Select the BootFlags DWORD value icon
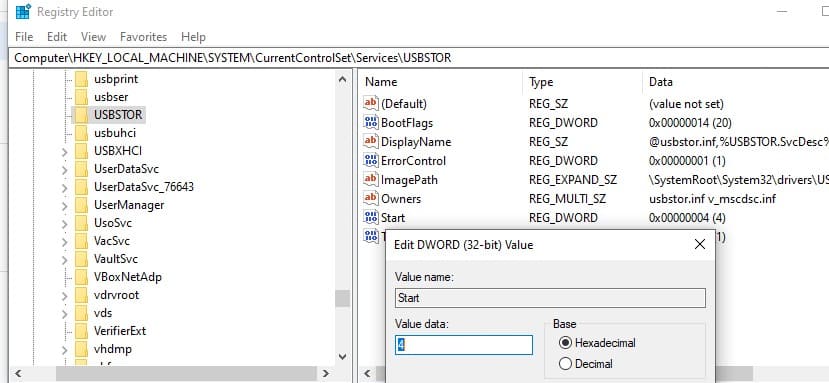The height and width of the screenshot is (383, 829). click(x=371, y=123)
